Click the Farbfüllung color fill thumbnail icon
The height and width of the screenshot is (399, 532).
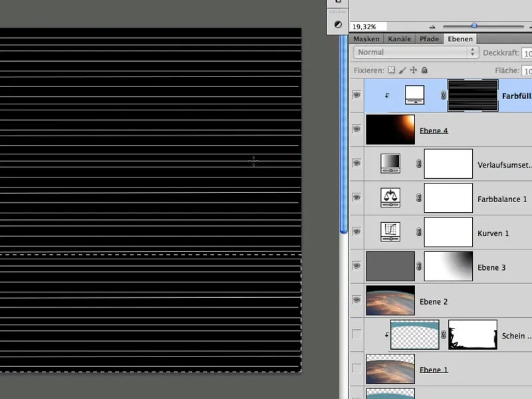coord(414,95)
